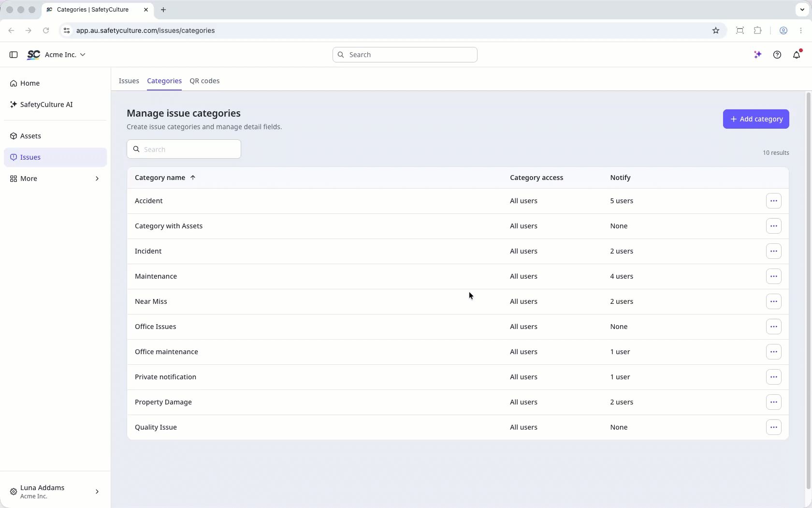Open more options for Office maintenance row
This screenshot has width=812, height=508.
(774, 352)
